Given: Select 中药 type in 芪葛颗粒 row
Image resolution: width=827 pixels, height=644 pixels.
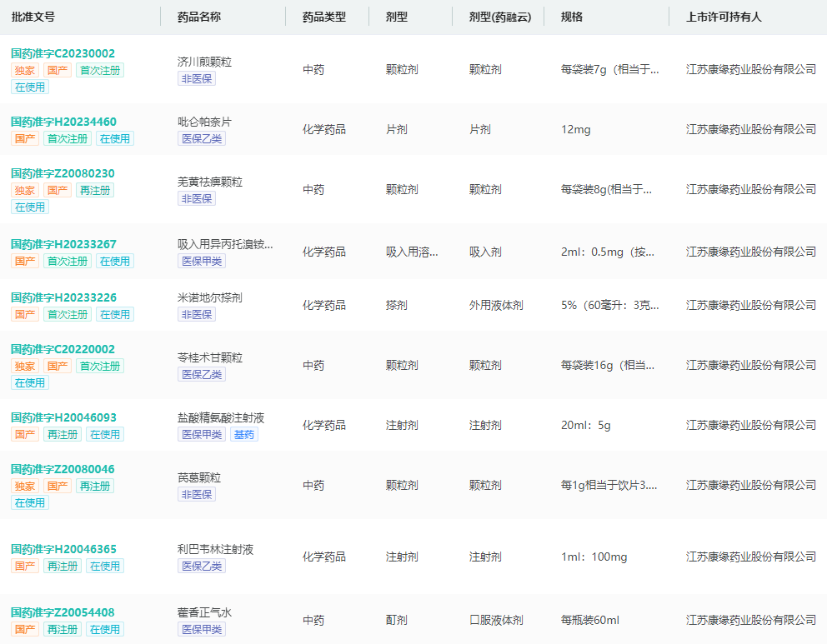Looking at the screenshot, I should tap(313, 486).
